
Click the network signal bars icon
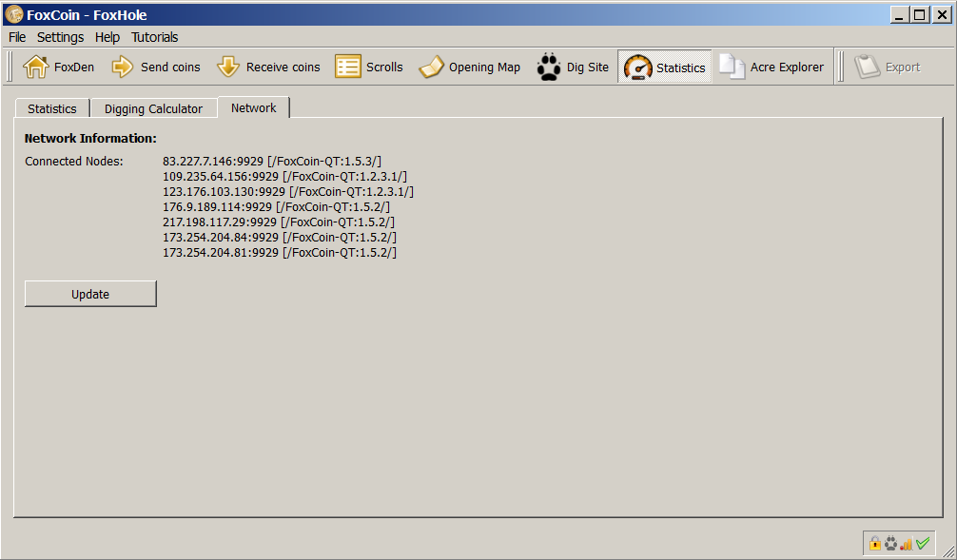click(907, 542)
